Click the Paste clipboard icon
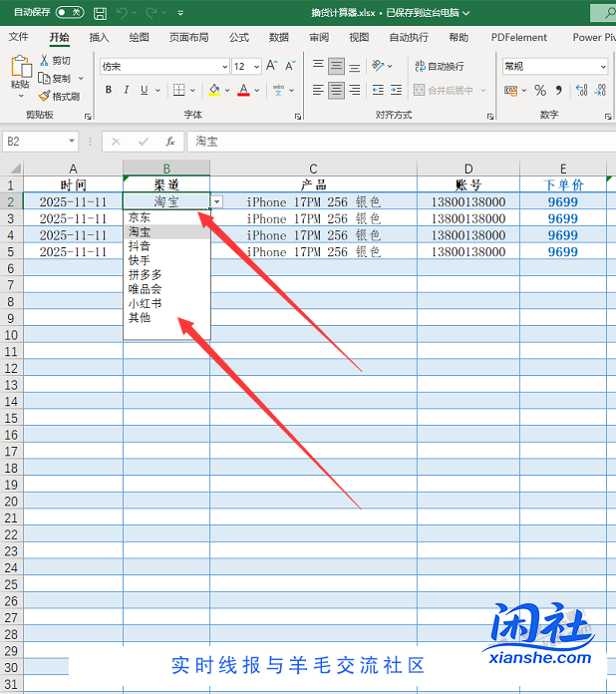Viewport: 616px width, 694px height. [21, 66]
